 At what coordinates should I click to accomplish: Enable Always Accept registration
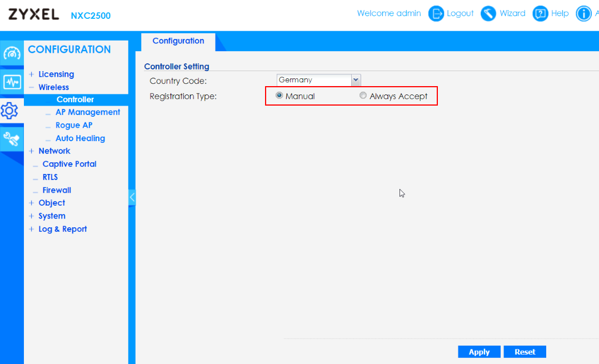pos(363,95)
